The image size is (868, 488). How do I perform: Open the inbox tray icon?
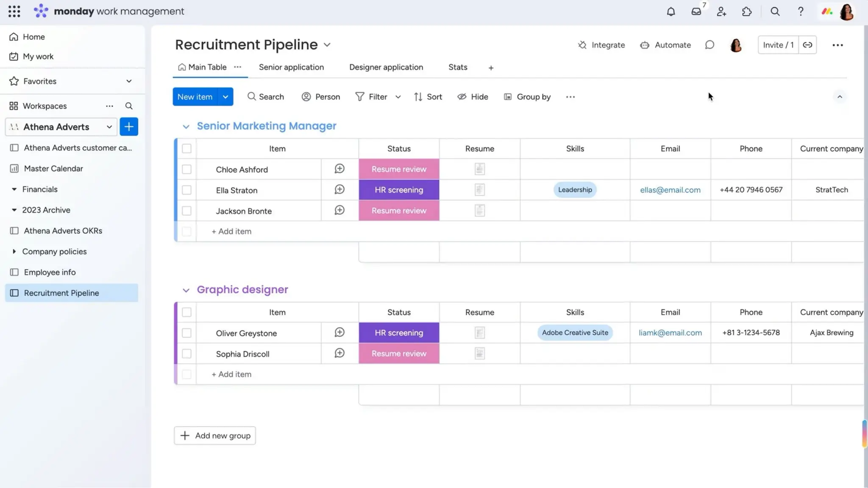[696, 11]
